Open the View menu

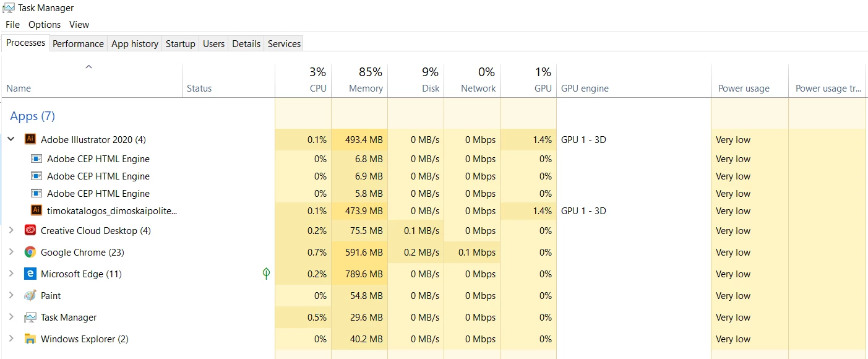(79, 25)
